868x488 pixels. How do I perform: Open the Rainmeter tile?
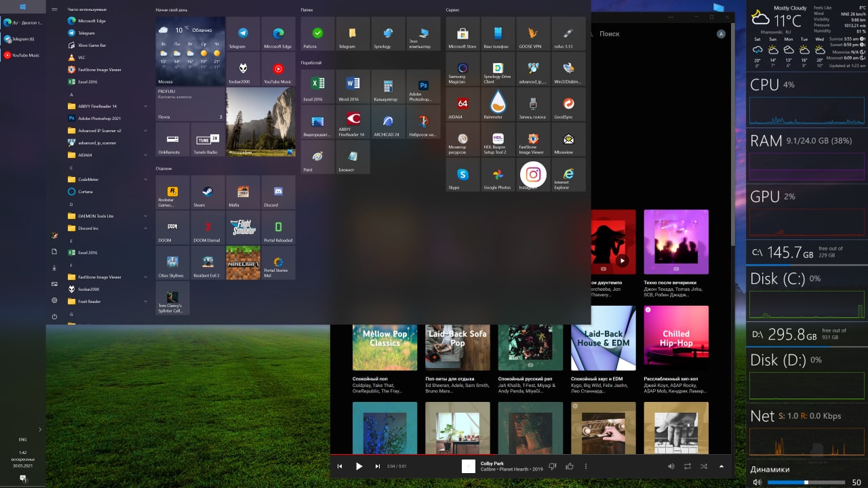click(x=498, y=104)
